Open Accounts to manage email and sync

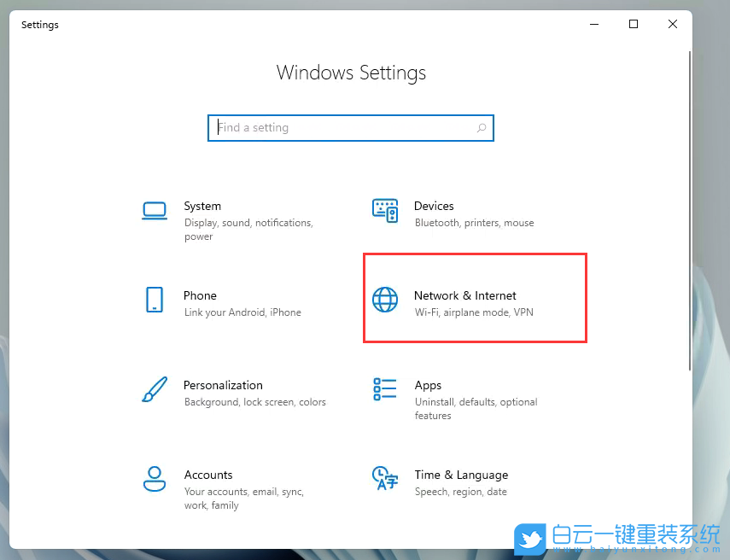(x=208, y=475)
